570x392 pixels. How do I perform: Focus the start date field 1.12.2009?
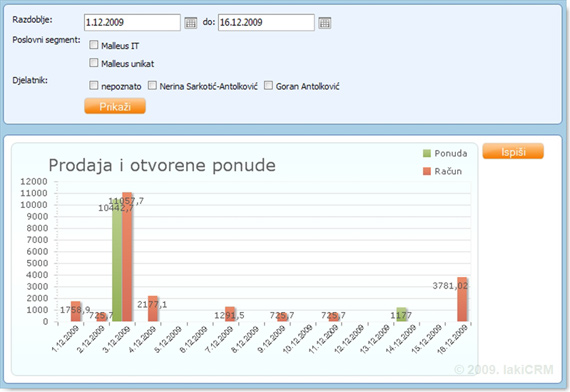(132, 23)
